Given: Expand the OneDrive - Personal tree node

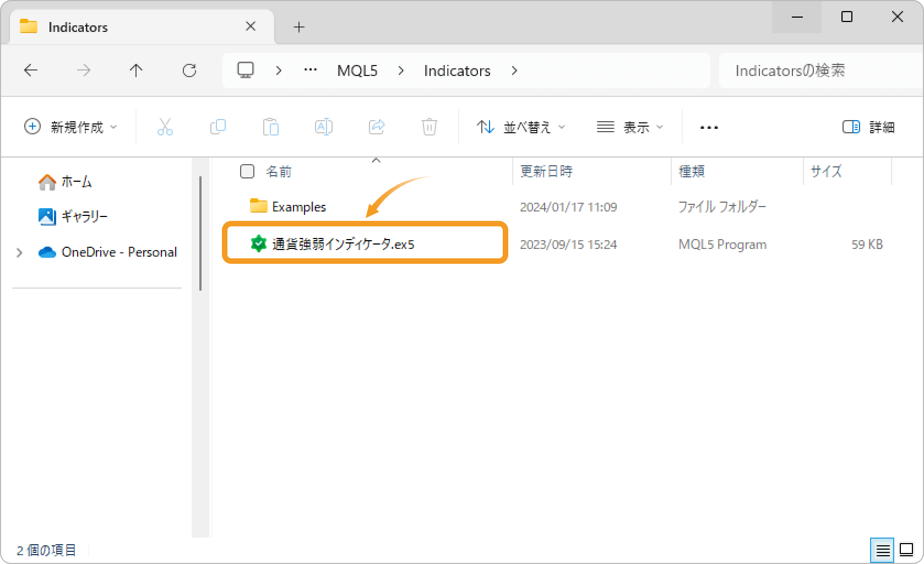Looking at the screenshot, I should click(20, 253).
